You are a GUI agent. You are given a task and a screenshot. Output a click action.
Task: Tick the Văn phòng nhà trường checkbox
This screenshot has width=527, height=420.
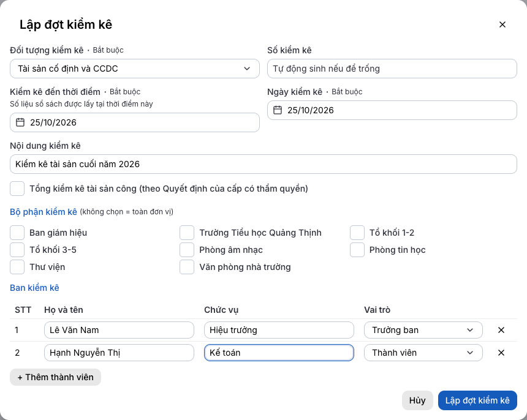point(187,267)
